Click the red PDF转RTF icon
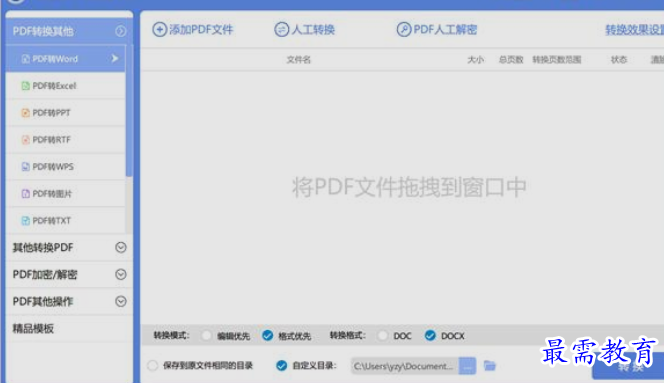Viewport: 664px width, 383px height. coord(26,140)
